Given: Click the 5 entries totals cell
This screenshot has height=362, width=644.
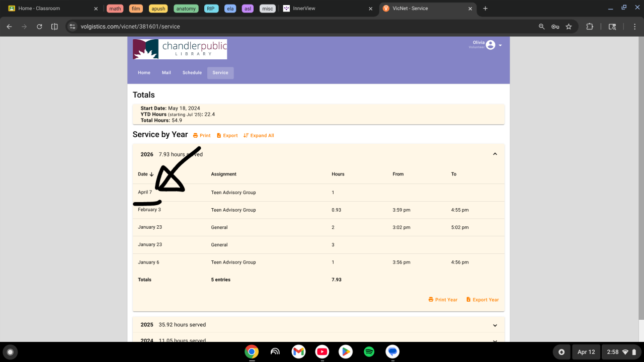Looking at the screenshot, I should tap(221, 280).
